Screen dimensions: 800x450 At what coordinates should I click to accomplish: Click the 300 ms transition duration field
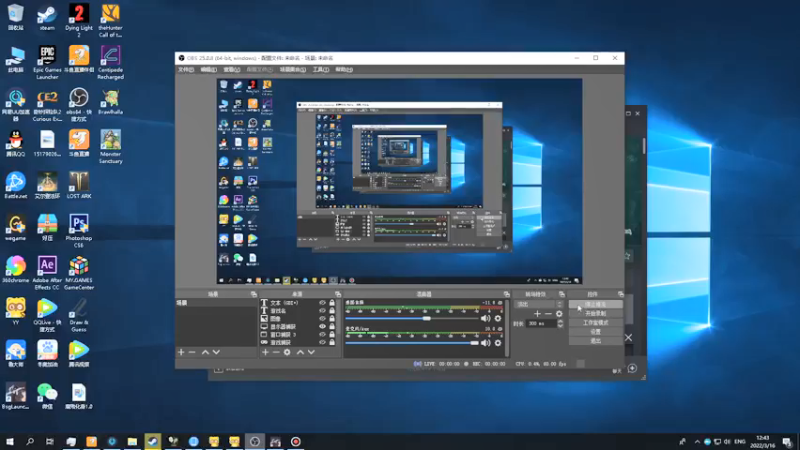click(541, 323)
